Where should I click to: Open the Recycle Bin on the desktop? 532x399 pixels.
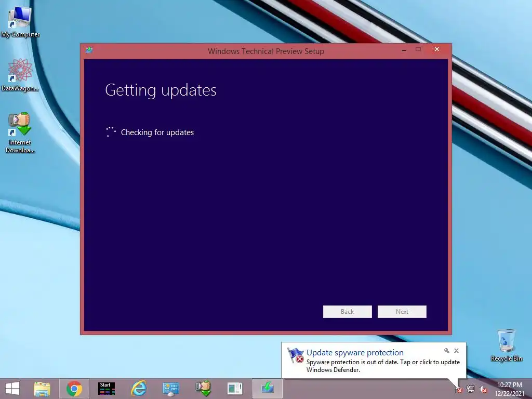tap(506, 345)
